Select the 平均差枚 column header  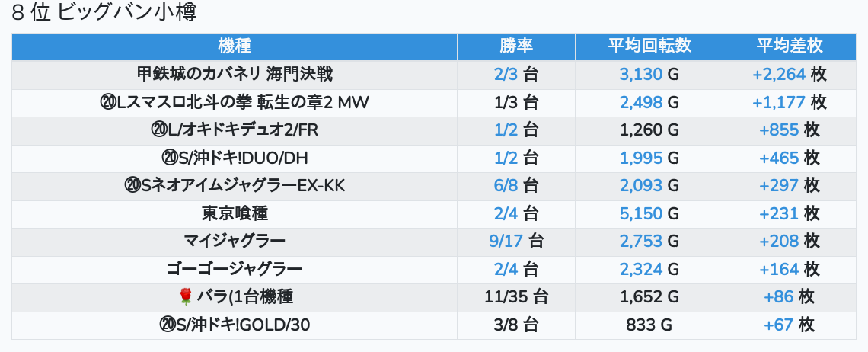pos(789,46)
